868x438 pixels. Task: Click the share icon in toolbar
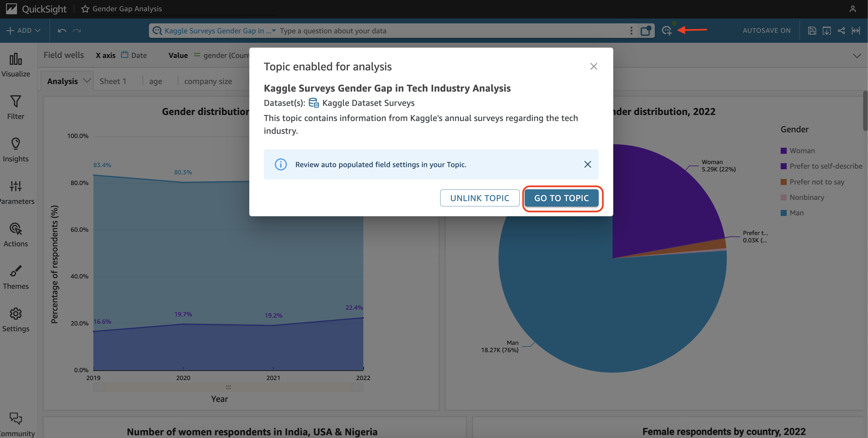(x=841, y=31)
